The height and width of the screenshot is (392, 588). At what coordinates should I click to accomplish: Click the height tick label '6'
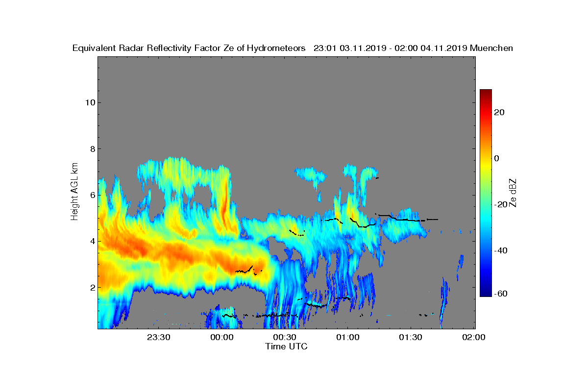click(x=92, y=195)
